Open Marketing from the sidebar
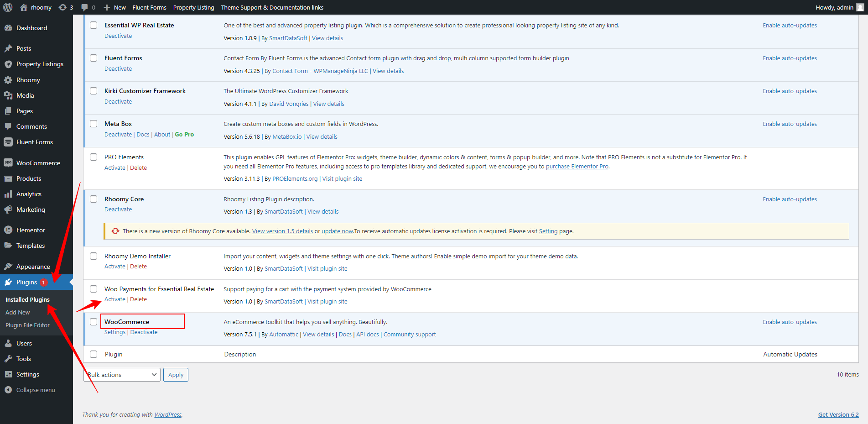This screenshot has width=868, height=424. pyautogui.click(x=30, y=209)
